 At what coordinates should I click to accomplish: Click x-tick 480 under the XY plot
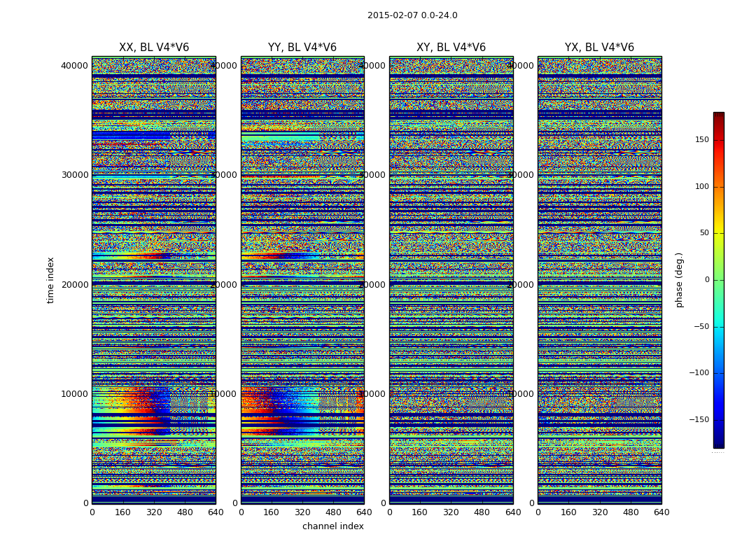[x=482, y=512]
